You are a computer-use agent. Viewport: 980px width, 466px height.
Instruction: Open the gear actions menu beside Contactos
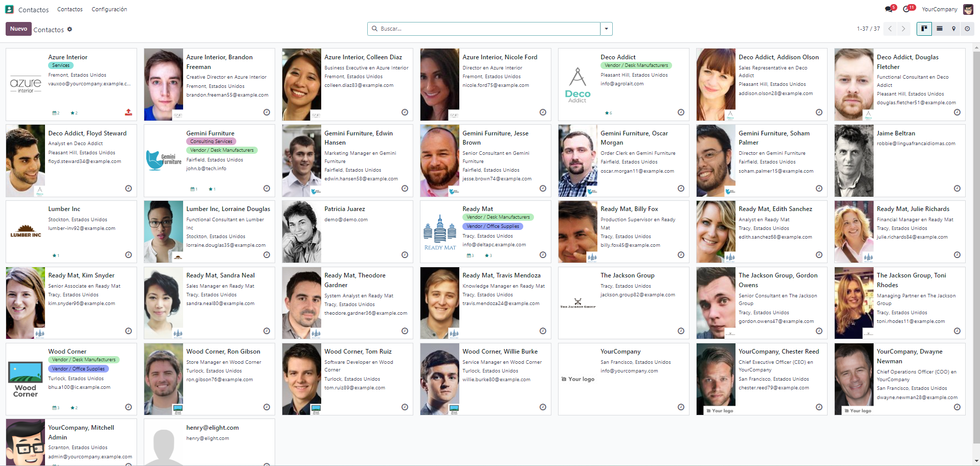(70, 29)
